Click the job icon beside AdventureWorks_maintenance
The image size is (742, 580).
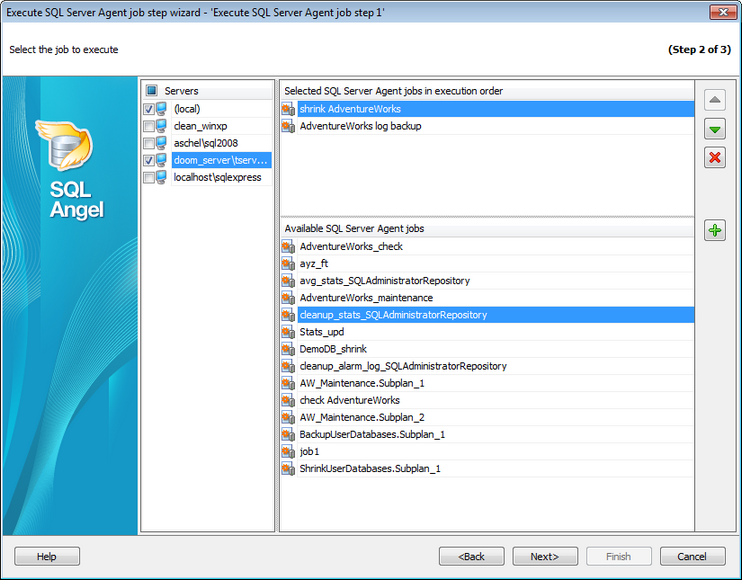[x=288, y=298]
